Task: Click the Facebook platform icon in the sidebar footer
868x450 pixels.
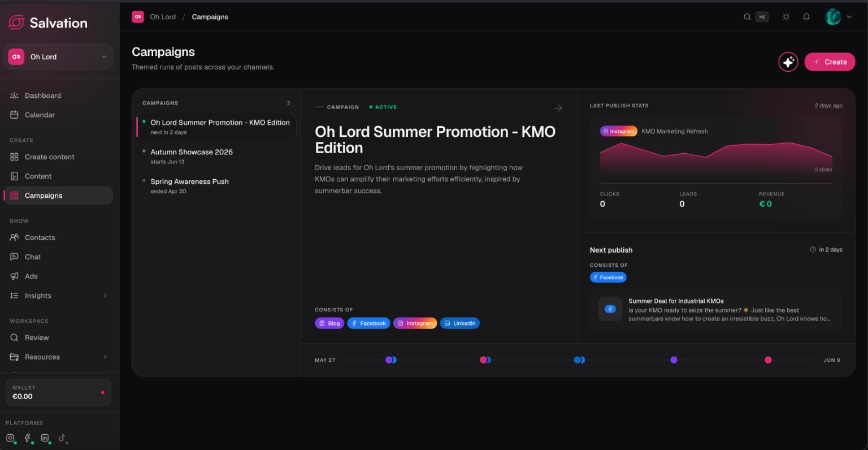Action: click(x=27, y=438)
